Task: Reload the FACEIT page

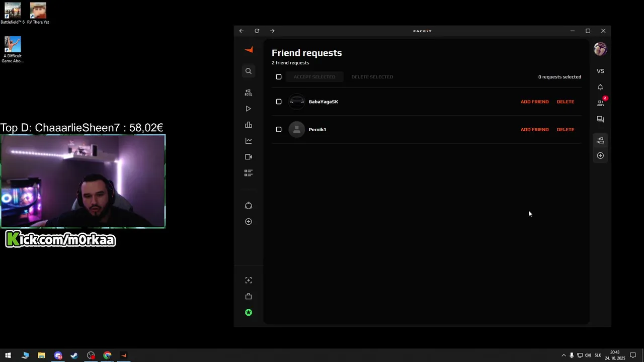Action: click(257, 31)
